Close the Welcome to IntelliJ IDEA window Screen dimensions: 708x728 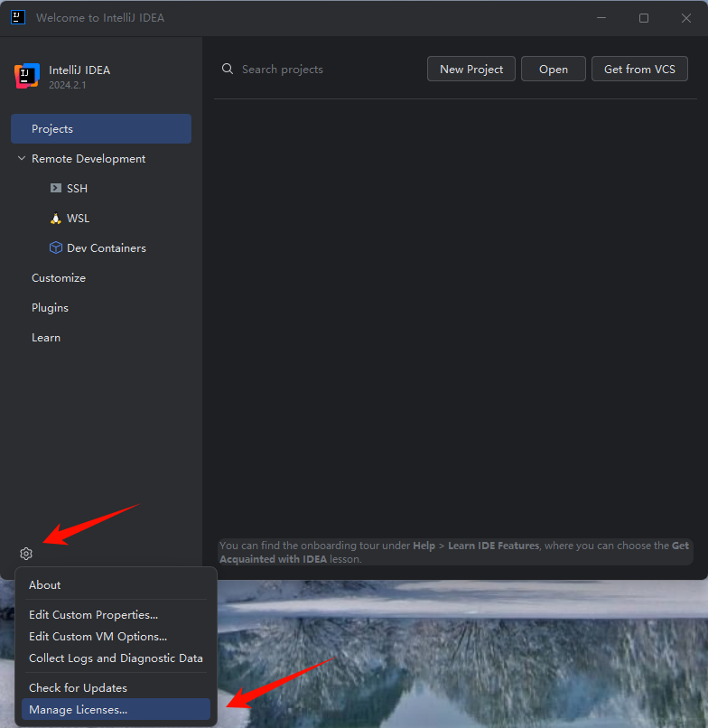click(685, 18)
